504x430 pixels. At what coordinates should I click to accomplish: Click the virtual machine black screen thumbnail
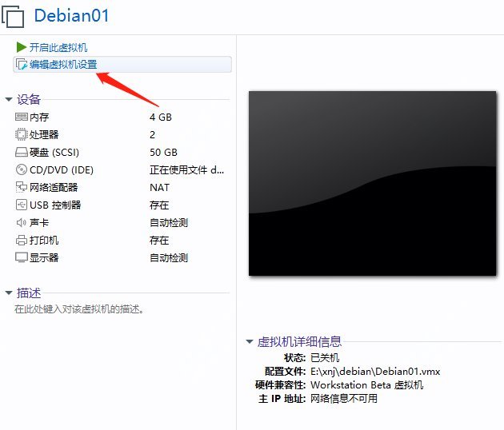371,183
